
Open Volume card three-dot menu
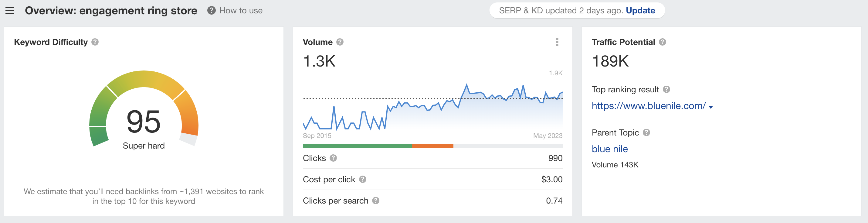click(557, 42)
